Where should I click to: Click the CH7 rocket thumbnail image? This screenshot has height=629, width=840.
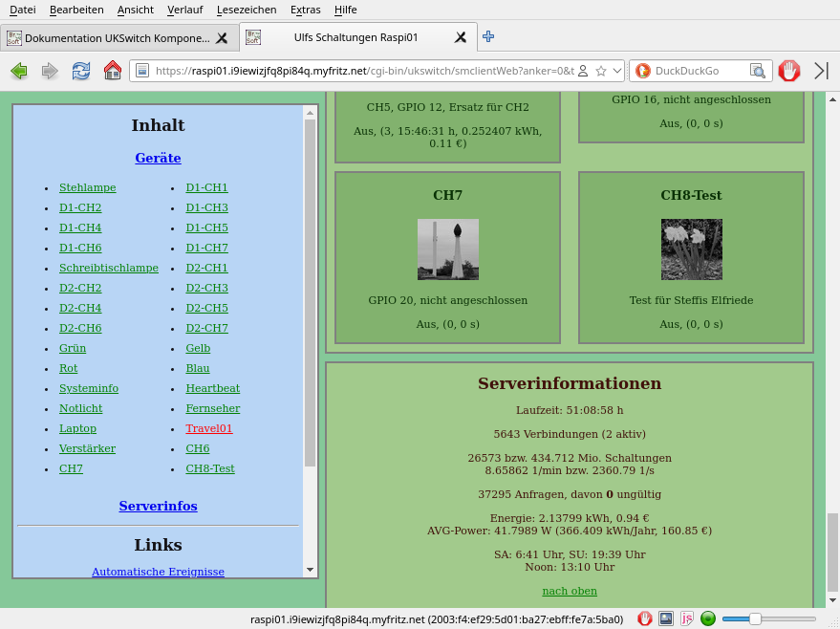[x=447, y=249]
